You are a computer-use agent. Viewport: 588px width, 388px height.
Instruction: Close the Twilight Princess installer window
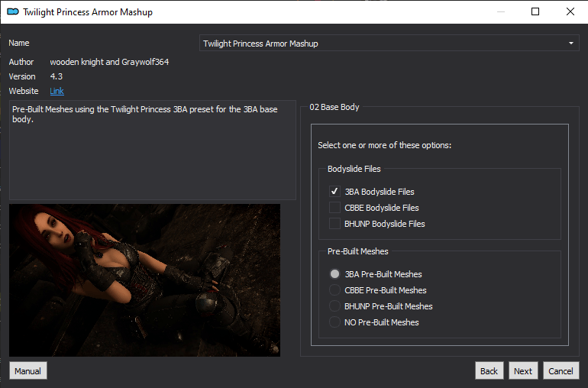[570, 11]
